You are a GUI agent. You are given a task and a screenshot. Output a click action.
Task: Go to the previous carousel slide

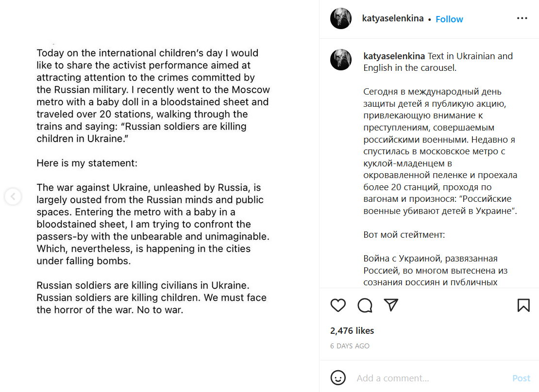point(13,196)
